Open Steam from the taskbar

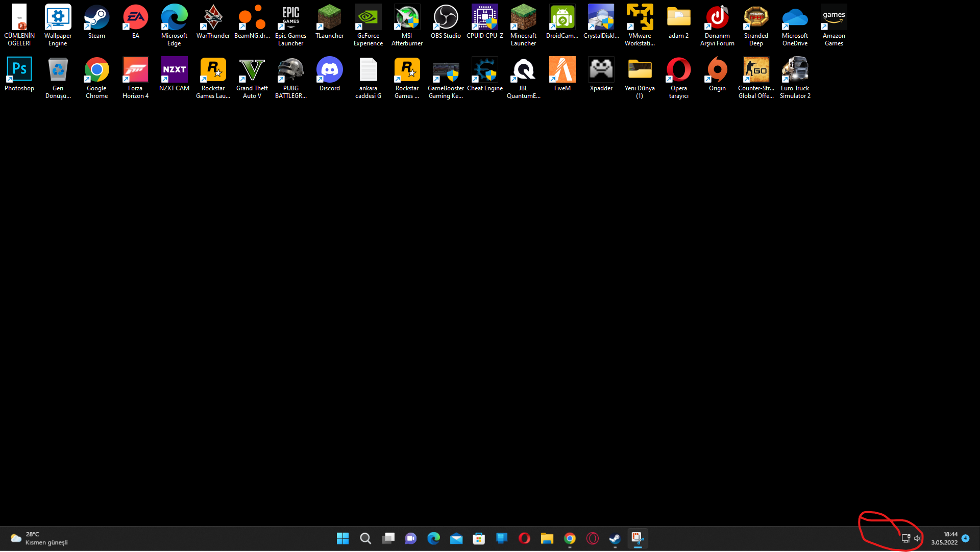click(615, 539)
